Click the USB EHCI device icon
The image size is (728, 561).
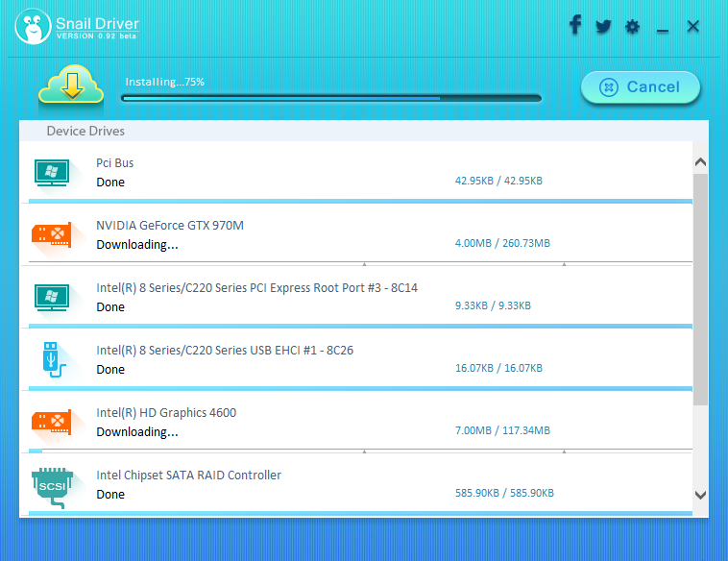54,359
